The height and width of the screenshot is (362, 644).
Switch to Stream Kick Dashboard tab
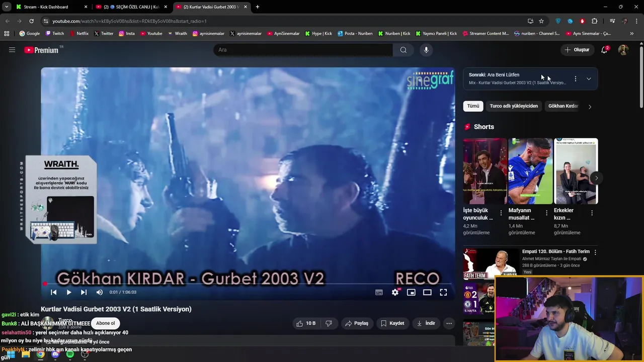coord(52,7)
